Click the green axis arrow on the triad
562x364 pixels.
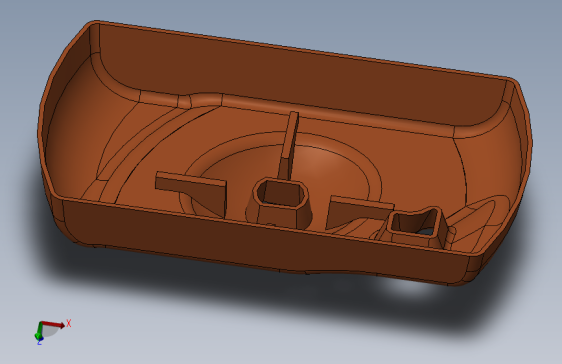coord(38,331)
